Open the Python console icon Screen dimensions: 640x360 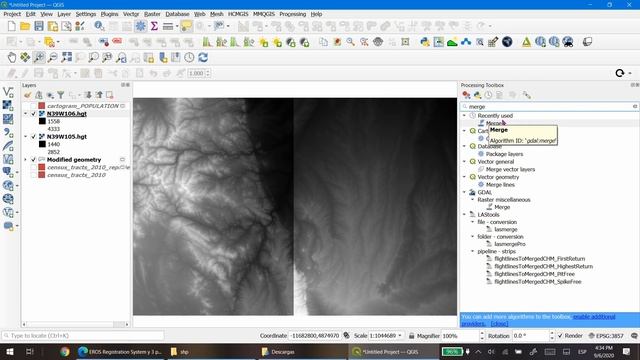point(425,42)
